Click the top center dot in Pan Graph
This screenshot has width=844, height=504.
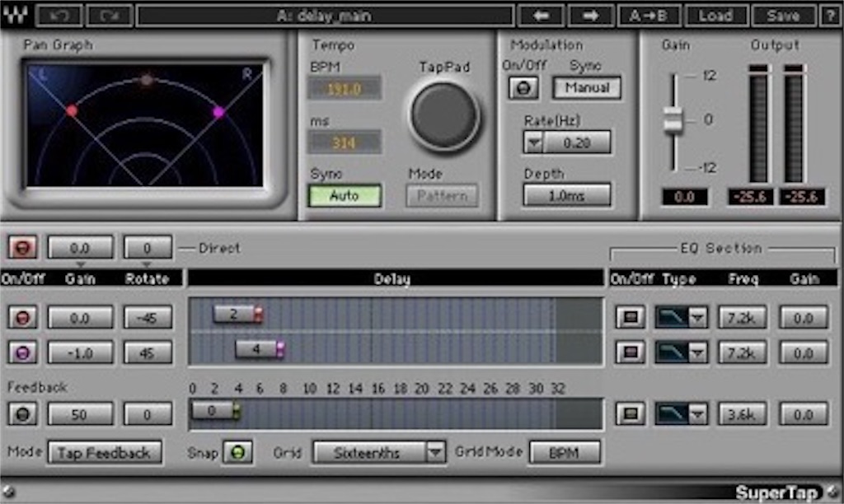[x=147, y=80]
